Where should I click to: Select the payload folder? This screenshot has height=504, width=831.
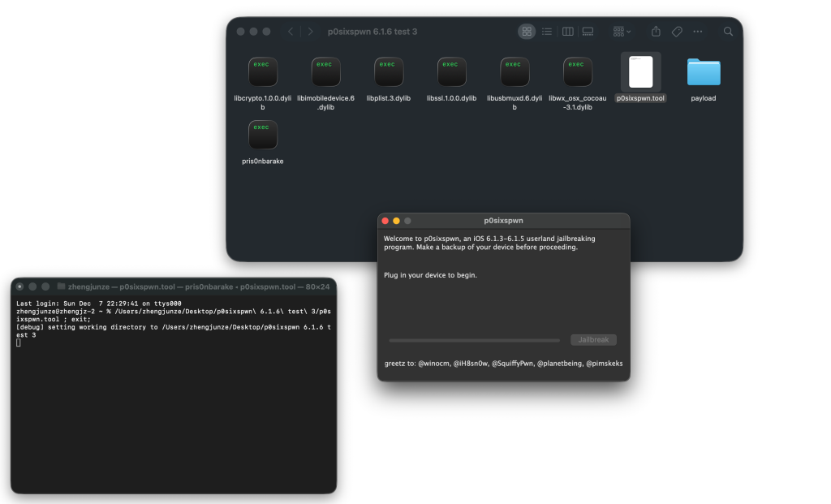click(703, 72)
